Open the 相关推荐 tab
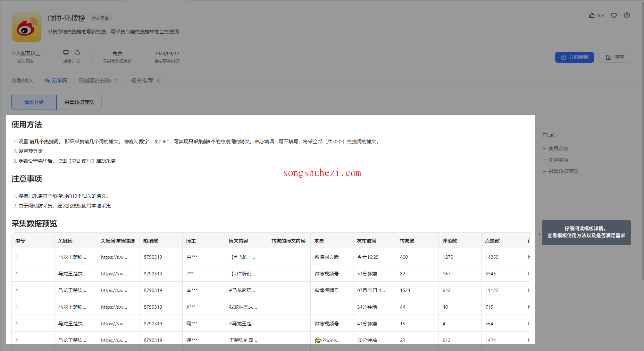The image size is (644, 351). (145, 80)
